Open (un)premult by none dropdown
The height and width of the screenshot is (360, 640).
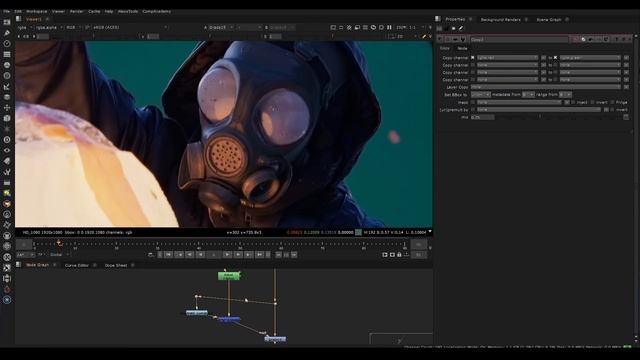539,110
